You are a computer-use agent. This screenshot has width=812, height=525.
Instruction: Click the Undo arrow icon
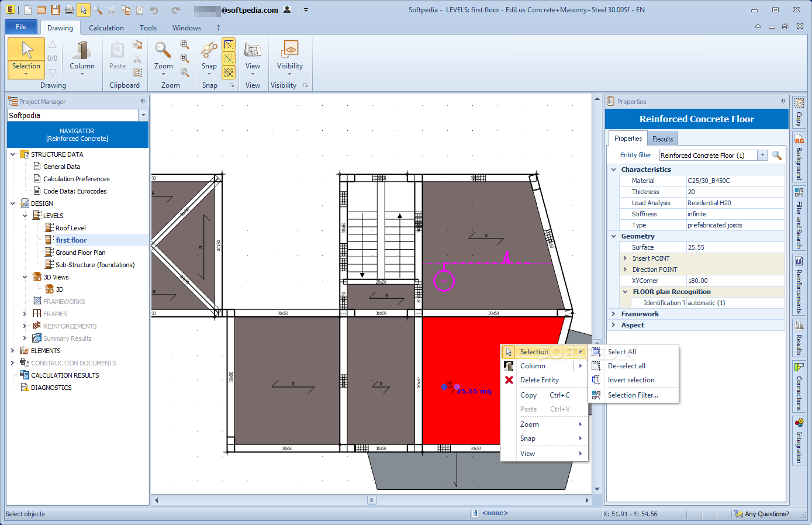154,10
